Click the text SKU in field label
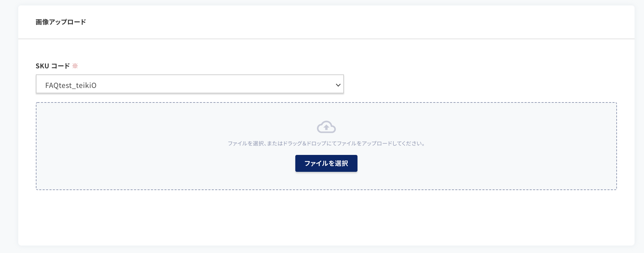This screenshot has width=644, height=253. pos(42,66)
